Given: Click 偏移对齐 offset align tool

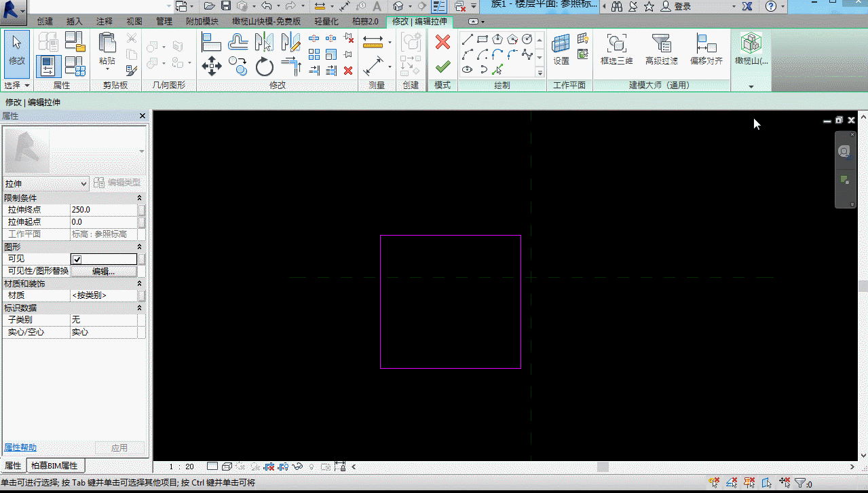Looking at the screenshot, I should [706, 49].
